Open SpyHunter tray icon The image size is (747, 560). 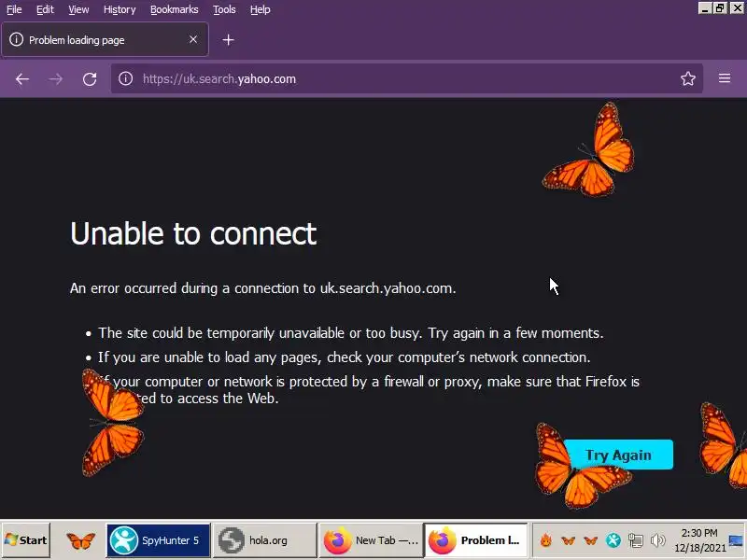[613, 540]
